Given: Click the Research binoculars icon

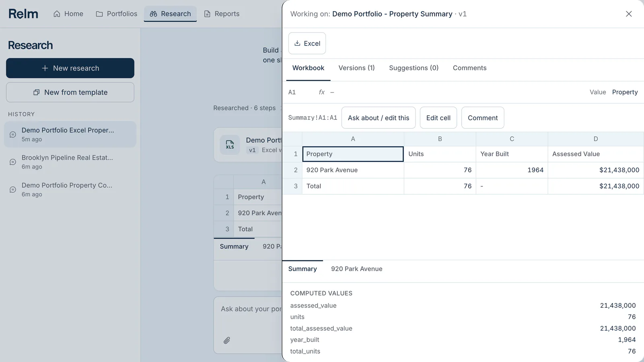Looking at the screenshot, I should click(x=153, y=14).
